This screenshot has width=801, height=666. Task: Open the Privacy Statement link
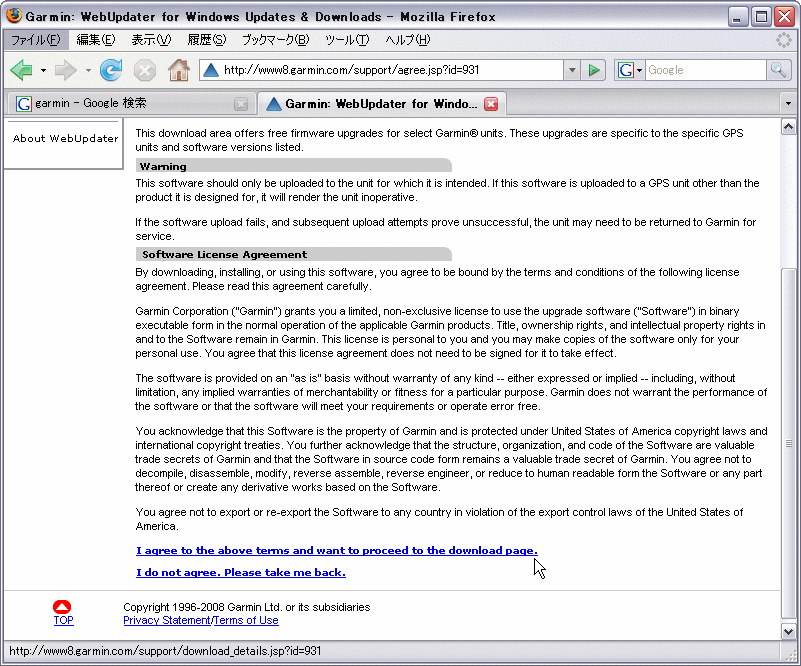pos(167,620)
